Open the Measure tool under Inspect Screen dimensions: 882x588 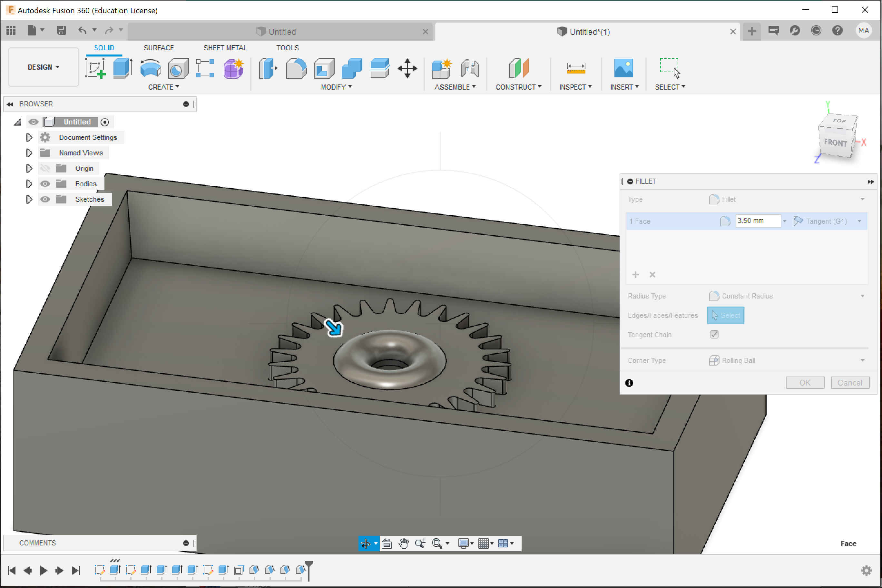point(576,68)
